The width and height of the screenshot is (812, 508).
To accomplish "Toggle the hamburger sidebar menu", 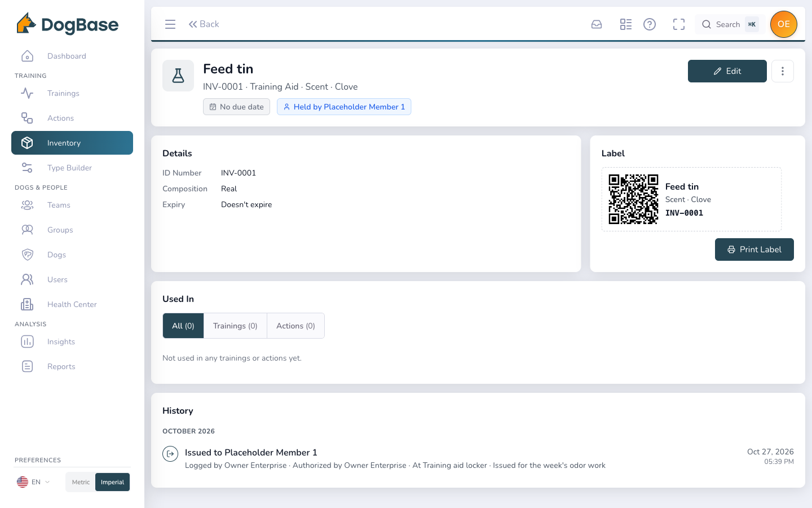I will 170,24.
